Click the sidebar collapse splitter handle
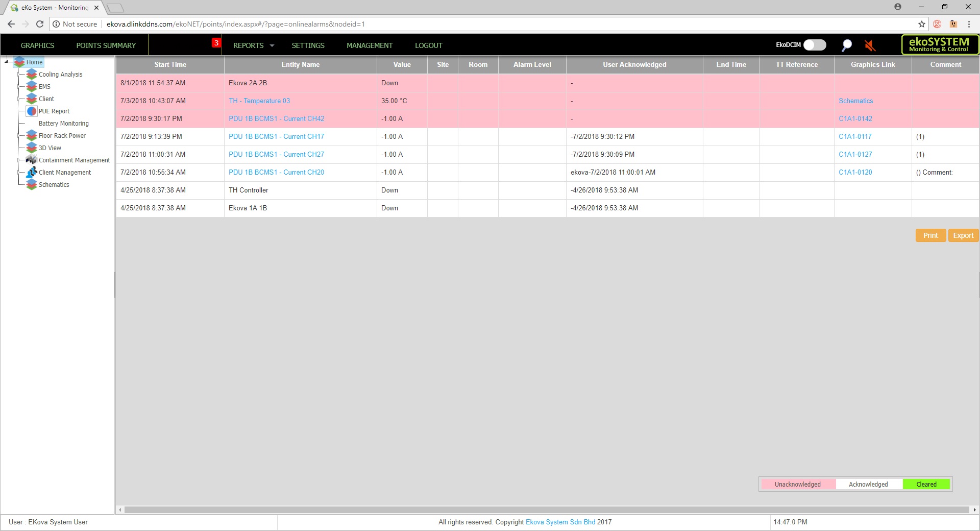 pos(115,284)
